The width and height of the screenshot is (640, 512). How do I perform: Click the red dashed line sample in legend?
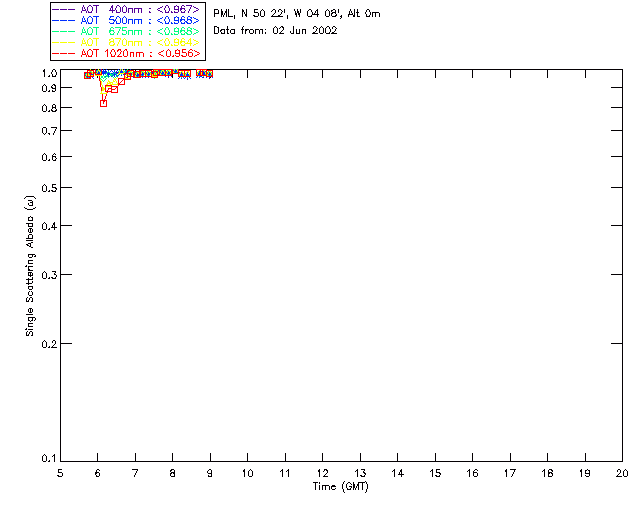(x=64, y=53)
